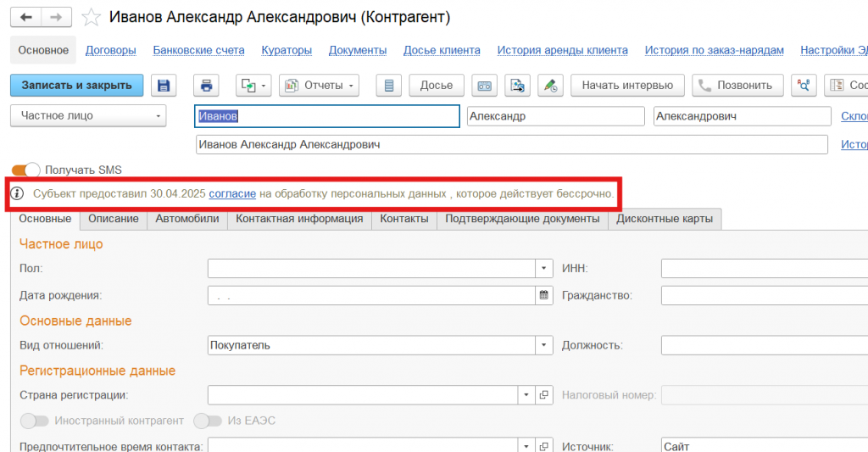Image resolution: width=868 pixels, height=452 pixels.
Task: Open the Дисконтные карты tab
Action: coord(664,219)
